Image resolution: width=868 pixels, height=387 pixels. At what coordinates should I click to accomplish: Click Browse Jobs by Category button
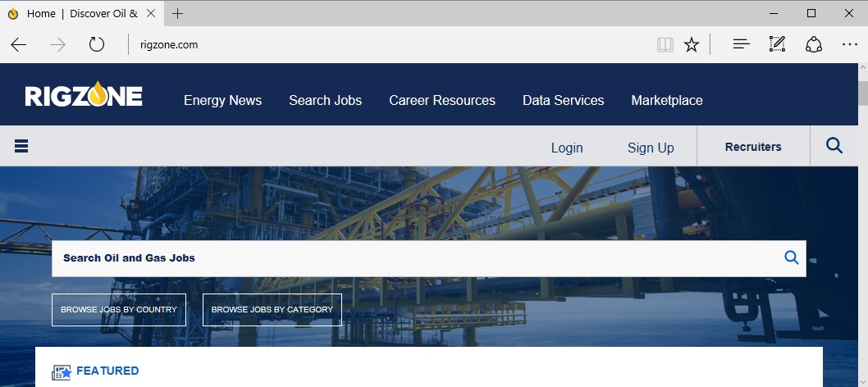click(x=272, y=310)
